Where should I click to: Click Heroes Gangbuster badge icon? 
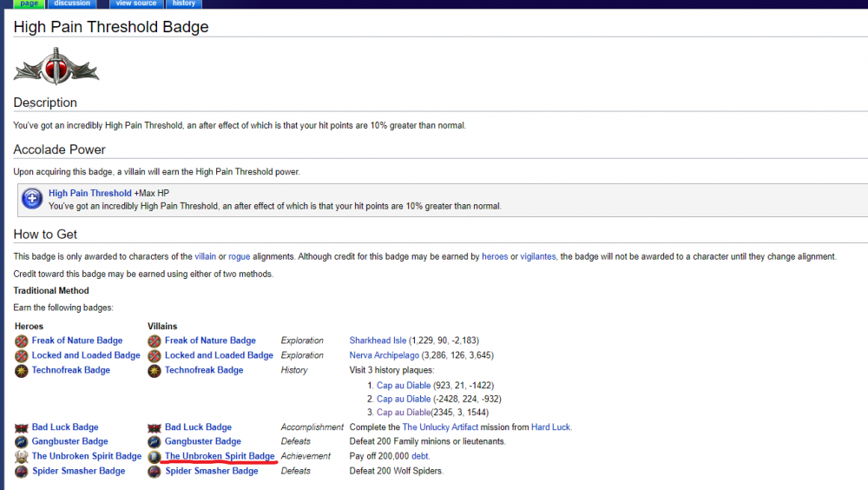coord(22,441)
